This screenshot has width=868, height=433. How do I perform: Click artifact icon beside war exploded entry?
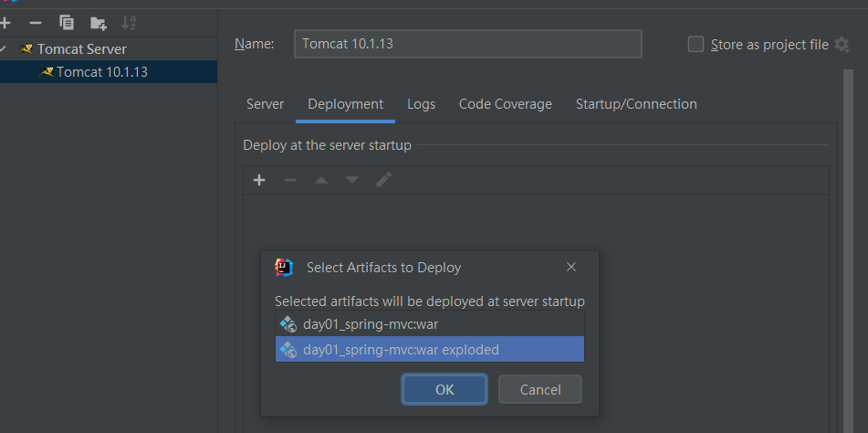(x=288, y=349)
